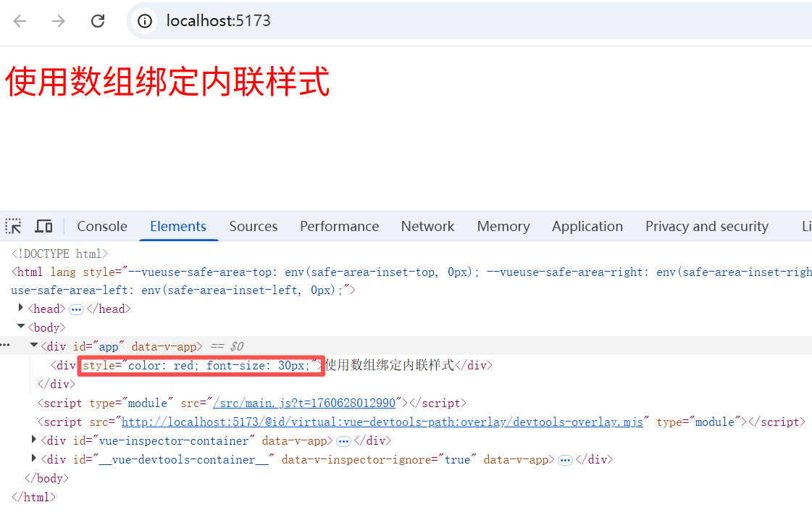The height and width of the screenshot is (515, 812).
Task: Open the Memory tab
Action: pos(503,226)
